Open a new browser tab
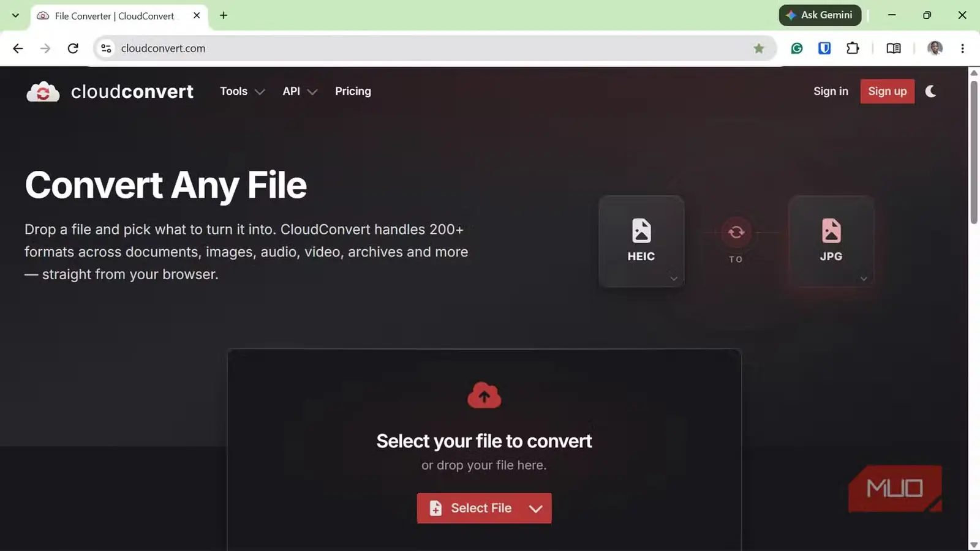 click(224, 15)
